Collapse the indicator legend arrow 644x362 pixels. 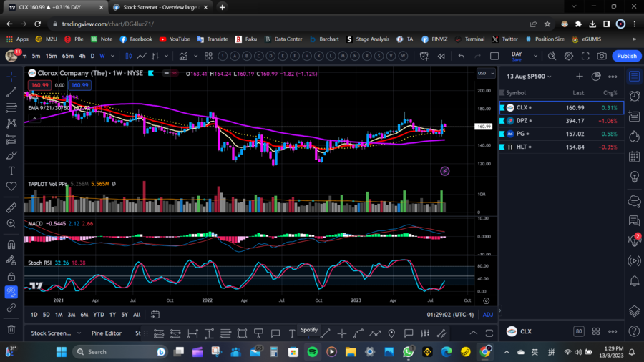(x=34, y=119)
